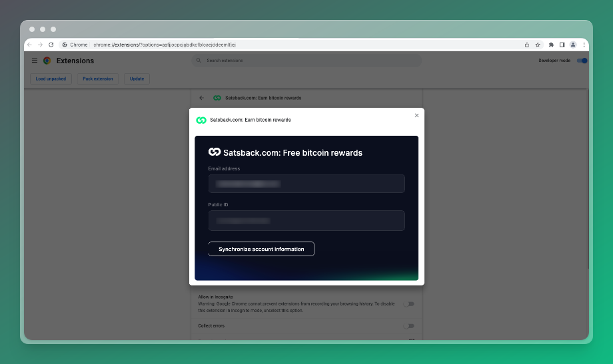Click the Chrome logo beside Extensions
The width and height of the screenshot is (613, 364).
(x=47, y=61)
